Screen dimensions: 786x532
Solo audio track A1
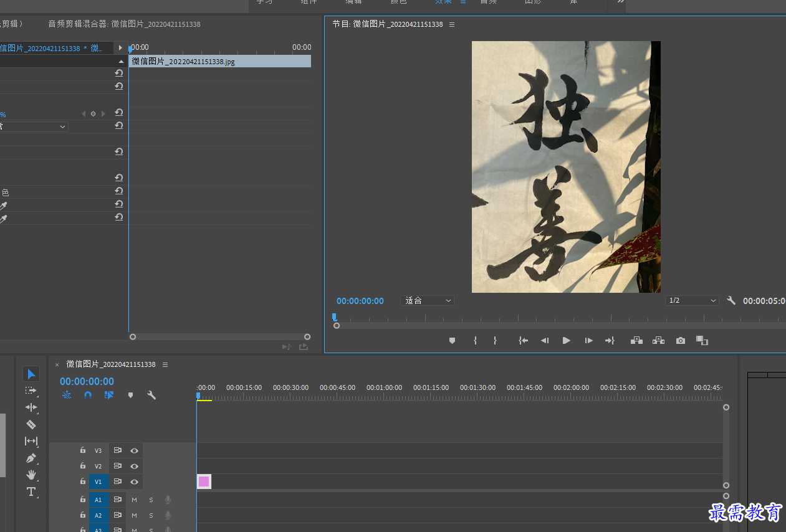pyautogui.click(x=151, y=500)
